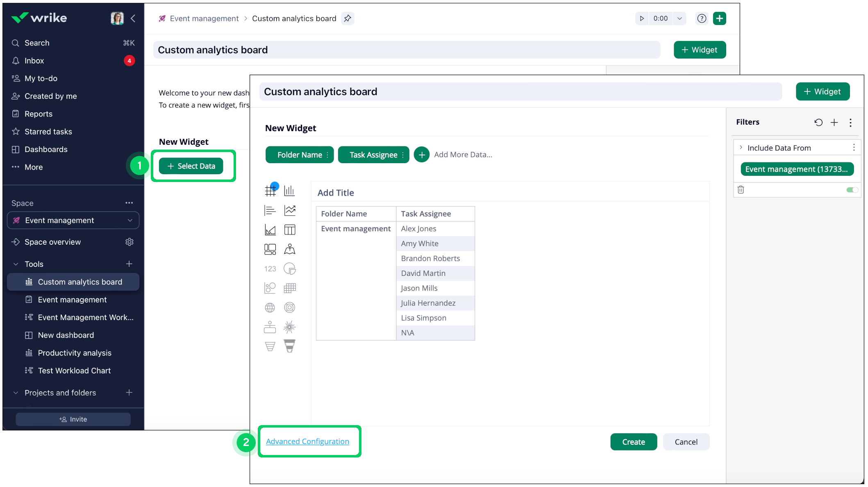Open Productivity analysis in Tools list
The height and width of the screenshot is (487, 868).
[x=75, y=353]
